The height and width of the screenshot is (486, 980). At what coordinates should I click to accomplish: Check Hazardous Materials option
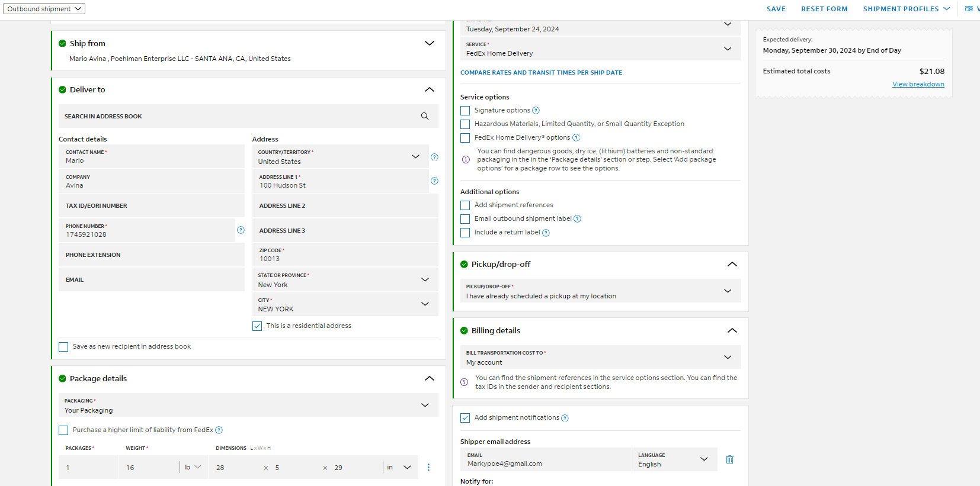(x=465, y=124)
